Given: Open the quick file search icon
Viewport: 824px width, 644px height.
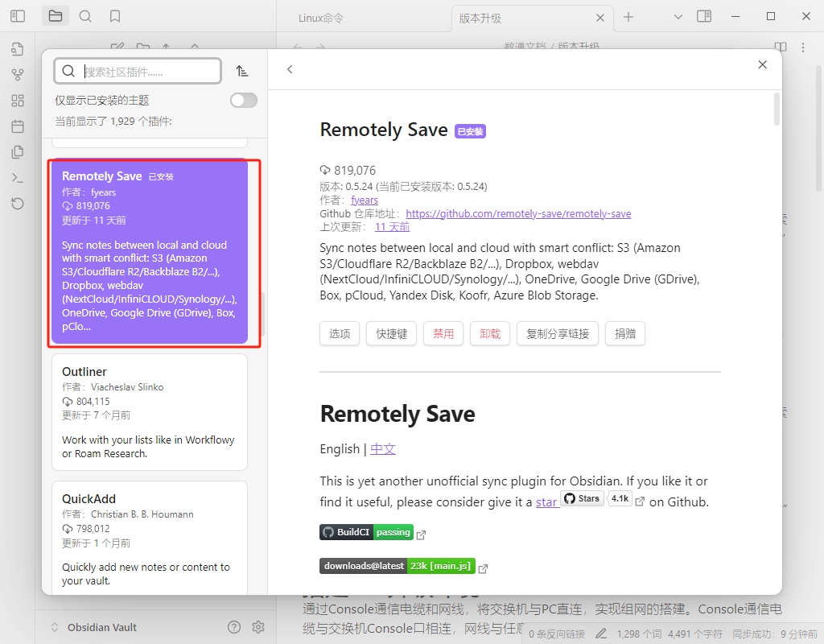Looking at the screenshot, I should [18, 49].
